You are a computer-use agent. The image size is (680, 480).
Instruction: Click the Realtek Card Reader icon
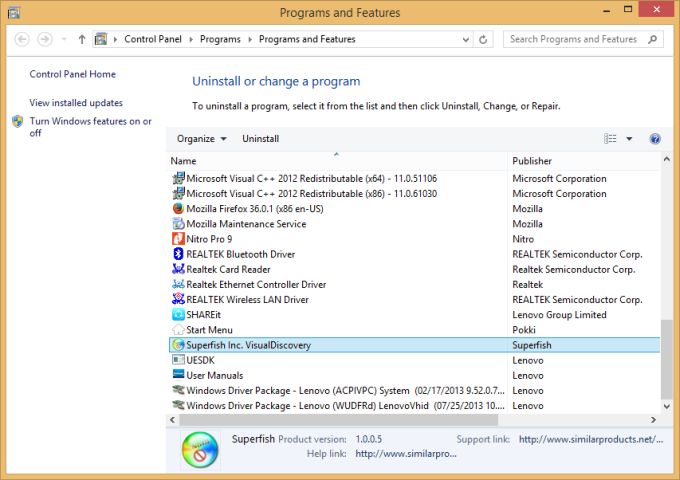[178, 269]
